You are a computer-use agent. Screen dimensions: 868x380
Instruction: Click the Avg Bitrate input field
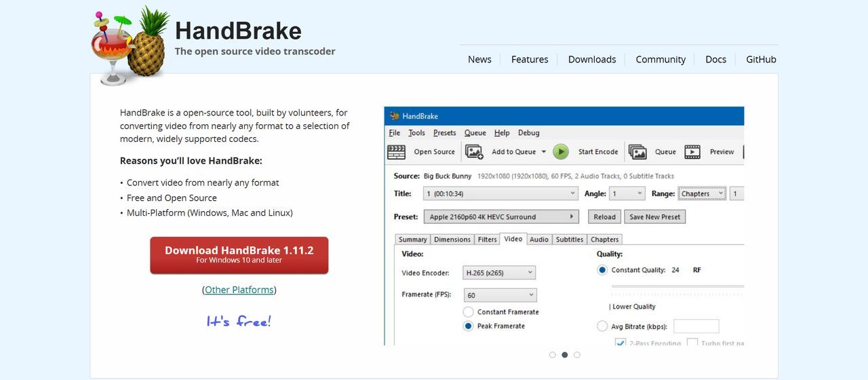pos(696,326)
